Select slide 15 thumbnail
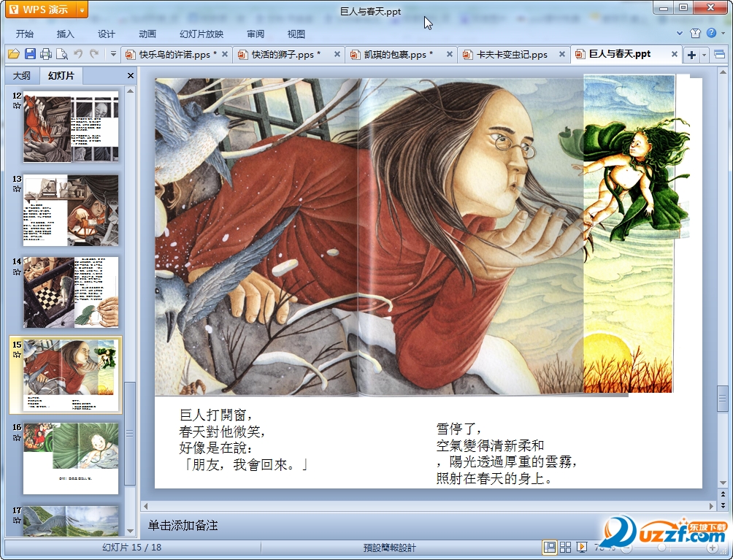733x560 pixels. [x=71, y=375]
